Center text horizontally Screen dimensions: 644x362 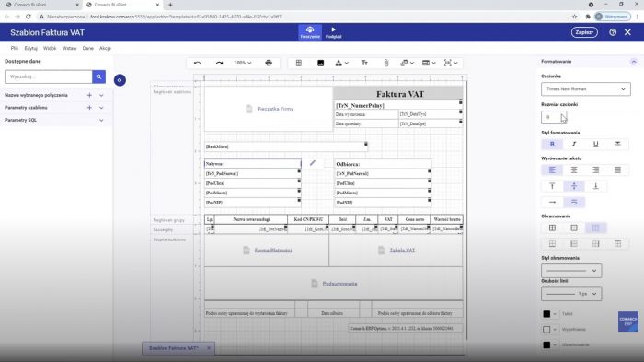tap(574, 169)
